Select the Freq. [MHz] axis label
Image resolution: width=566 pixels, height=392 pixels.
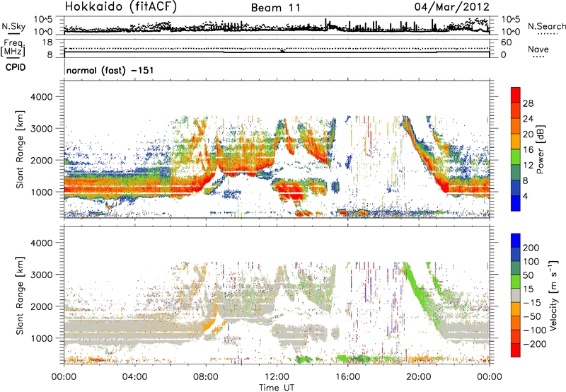[13, 48]
